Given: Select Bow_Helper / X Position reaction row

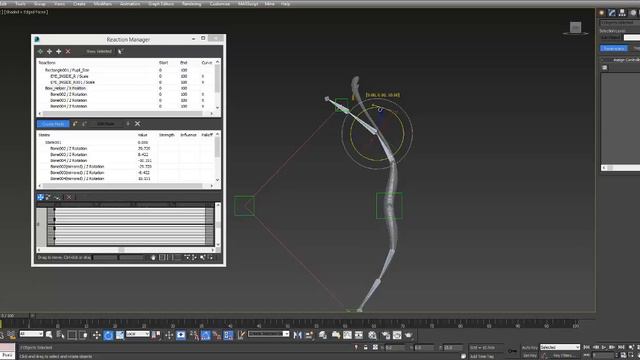Looking at the screenshot, I should [x=65, y=88].
